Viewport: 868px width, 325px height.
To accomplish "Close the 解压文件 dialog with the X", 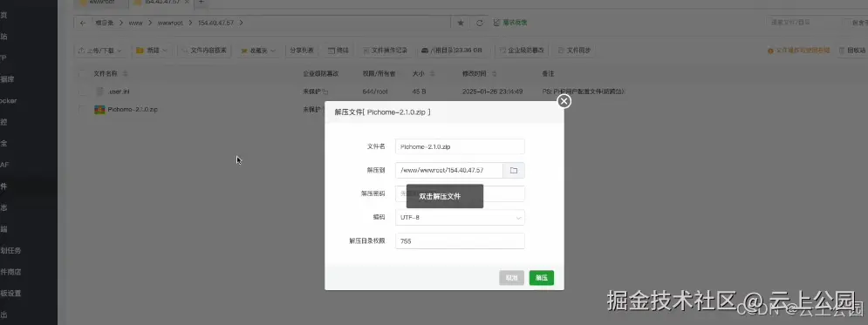I will [564, 101].
